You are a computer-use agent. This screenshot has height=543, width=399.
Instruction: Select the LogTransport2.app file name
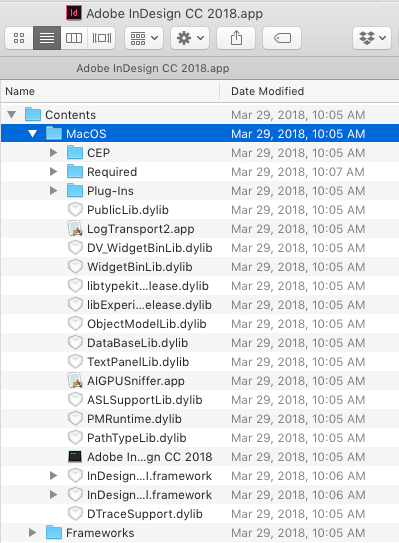point(141,229)
